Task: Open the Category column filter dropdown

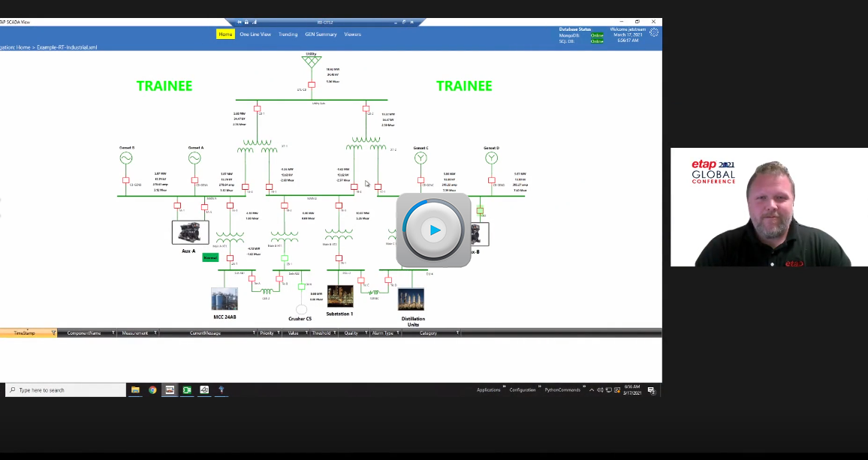Action: (x=457, y=332)
